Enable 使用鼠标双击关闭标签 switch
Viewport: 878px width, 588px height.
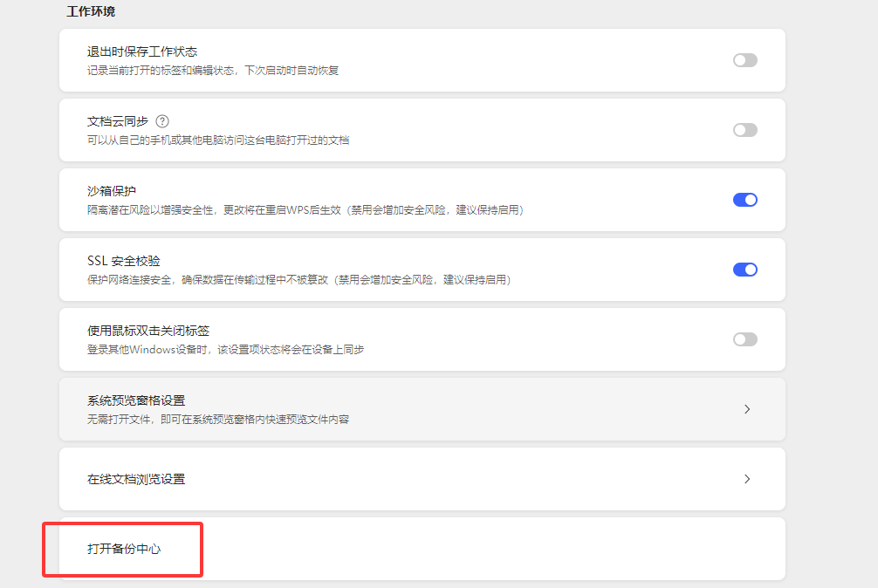click(744, 338)
